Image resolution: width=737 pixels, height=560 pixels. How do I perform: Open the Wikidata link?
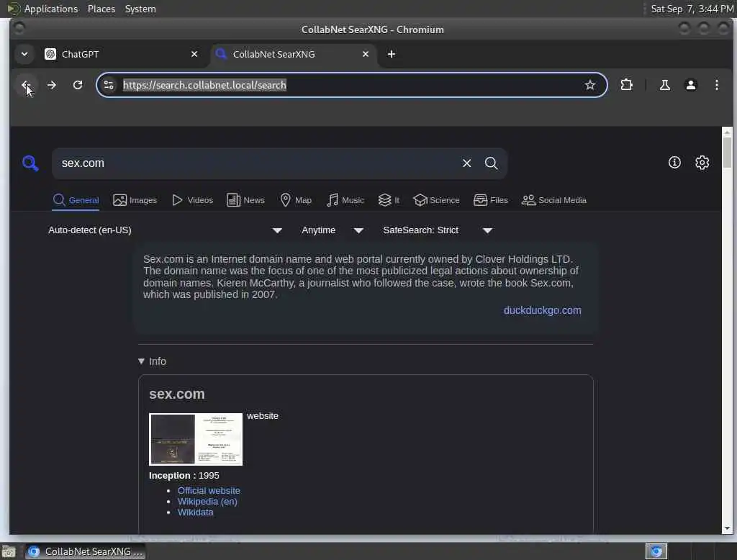click(x=196, y=512)
